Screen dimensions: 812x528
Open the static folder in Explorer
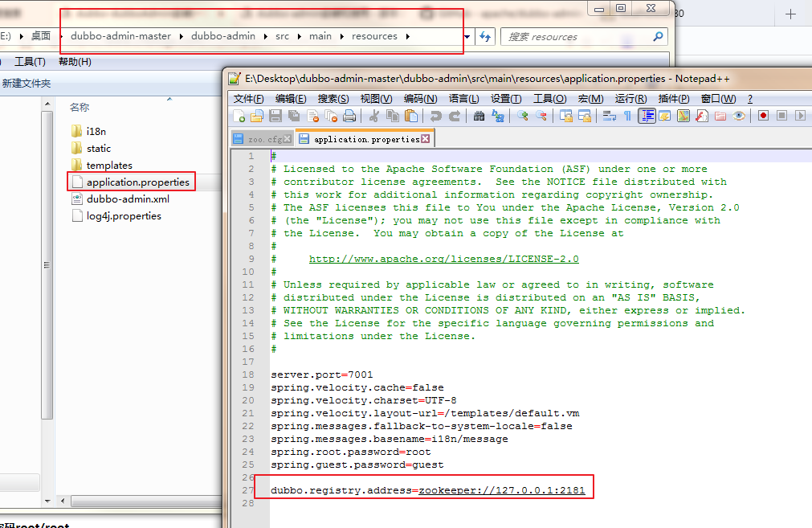click(x=91, y=148)
